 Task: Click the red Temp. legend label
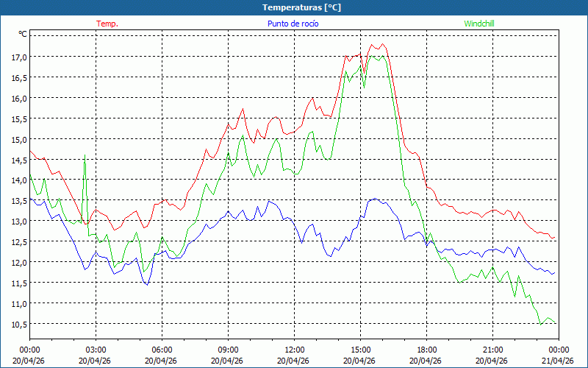[x=107, y=24]
